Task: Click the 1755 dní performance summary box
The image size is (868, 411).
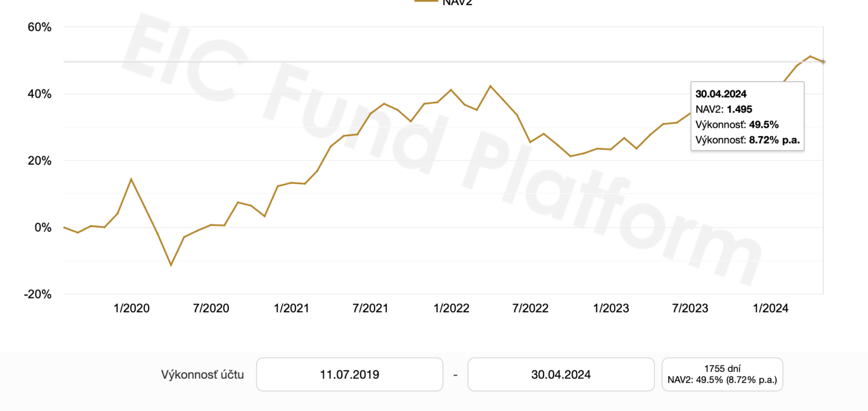Action: 722,374
